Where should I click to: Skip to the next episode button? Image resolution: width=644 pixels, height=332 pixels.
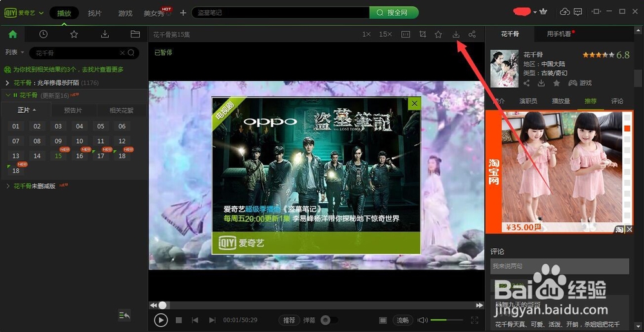212,320
